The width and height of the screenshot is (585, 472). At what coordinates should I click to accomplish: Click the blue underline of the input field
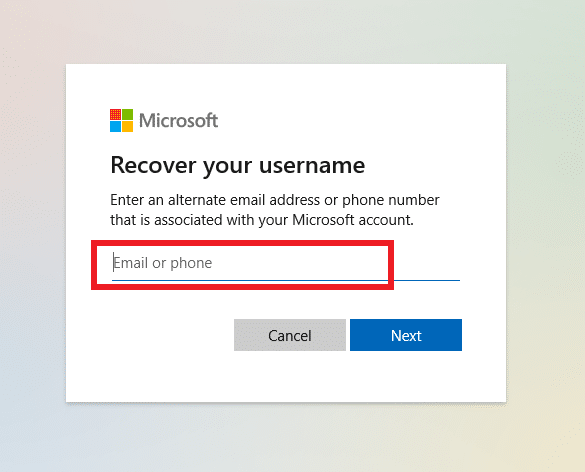(286, 280)
